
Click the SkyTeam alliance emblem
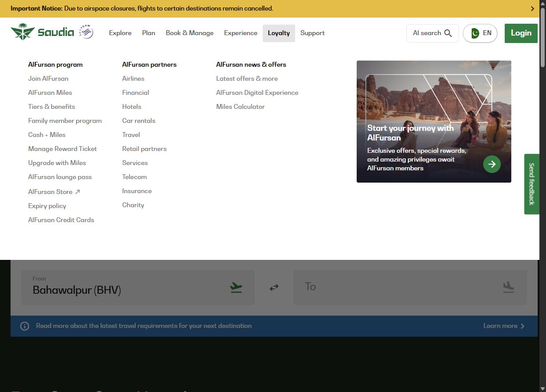click(x=86, y=32)
